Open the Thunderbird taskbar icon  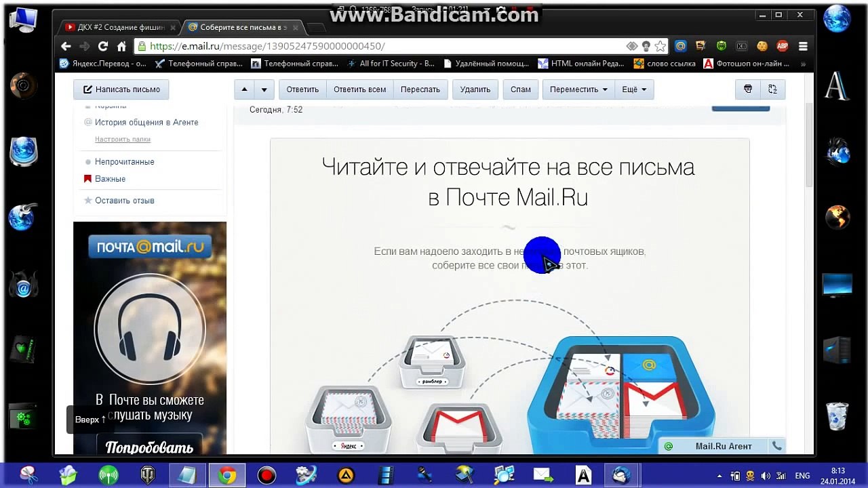pos(622,475)
